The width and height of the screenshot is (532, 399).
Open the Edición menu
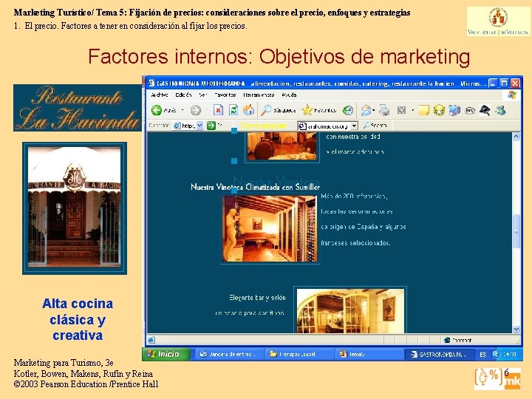pyautogui.click(x=183, y=95)
